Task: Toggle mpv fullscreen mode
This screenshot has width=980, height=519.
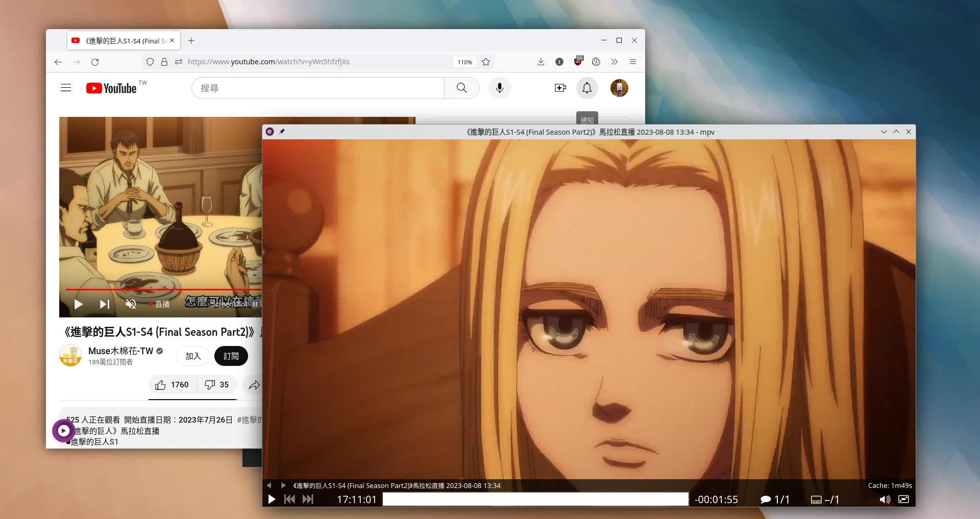Action: pyautogui.click(x=903, y=499)
